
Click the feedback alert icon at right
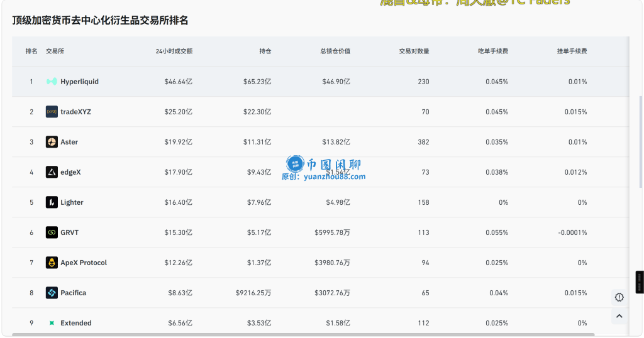pos(619,297)
